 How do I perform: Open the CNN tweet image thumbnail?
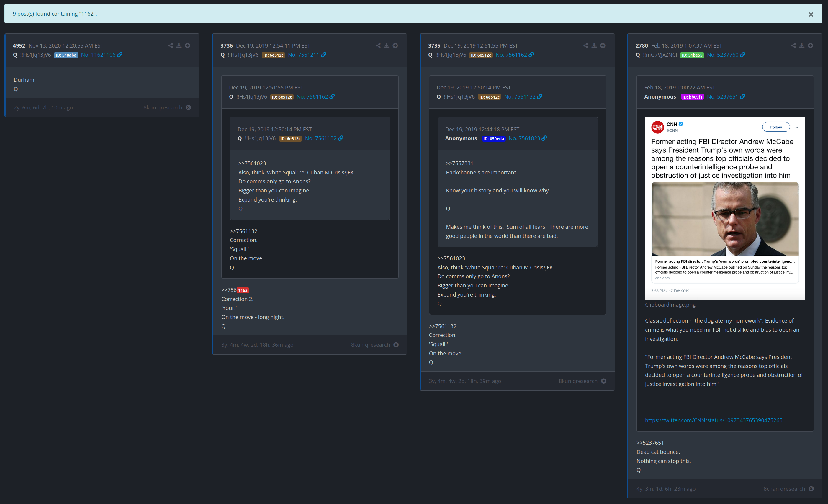(x=725, y=208)
